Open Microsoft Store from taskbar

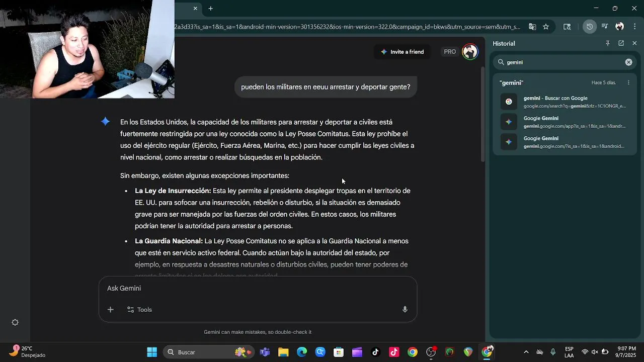point(339,352)
